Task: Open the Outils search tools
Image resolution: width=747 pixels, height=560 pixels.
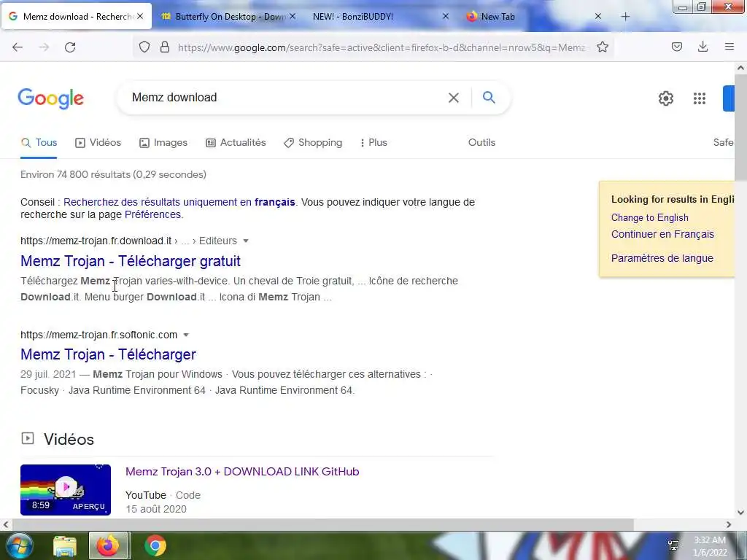Action: [481, 142]
